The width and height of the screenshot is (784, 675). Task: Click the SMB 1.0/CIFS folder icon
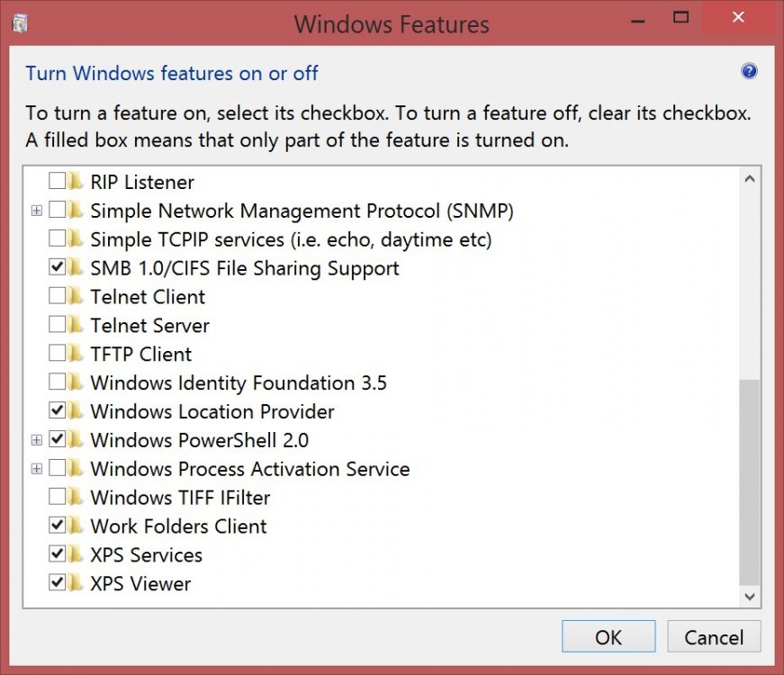[75, 267]
